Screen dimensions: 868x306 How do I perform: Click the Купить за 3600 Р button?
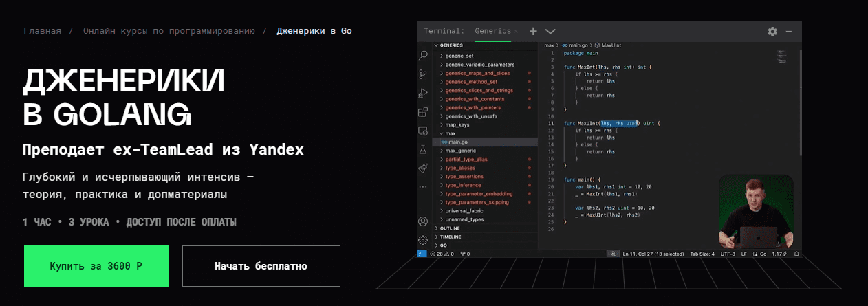coord(96,266)
